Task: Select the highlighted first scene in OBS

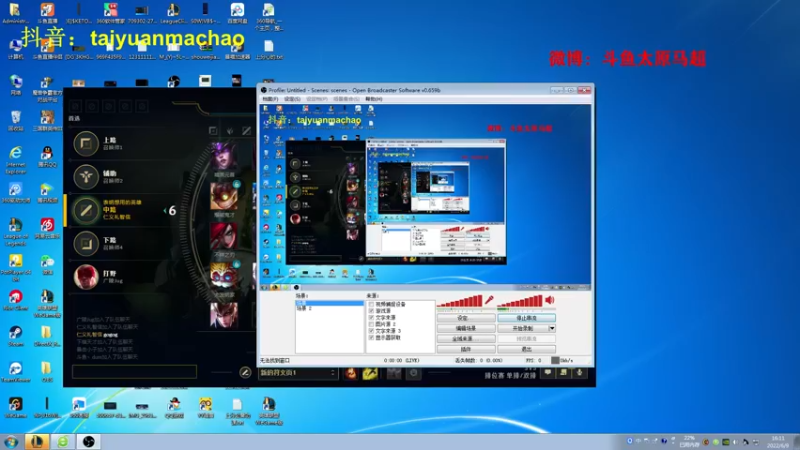Action: [x=329, y=303]
